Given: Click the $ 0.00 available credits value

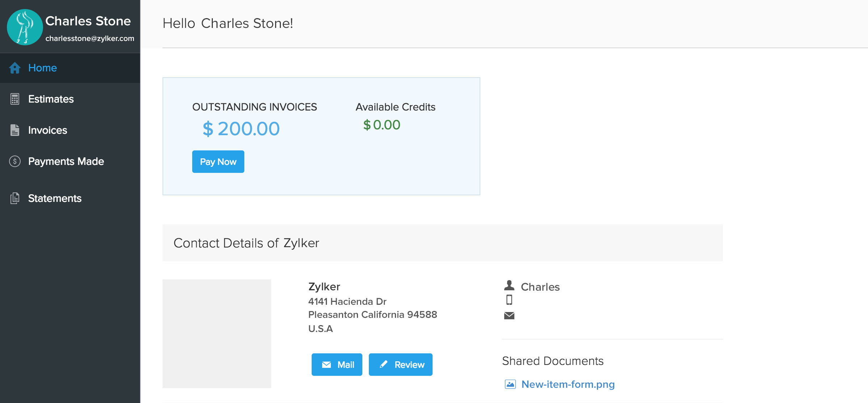Looking at the screenshot, I should [382, 125].
